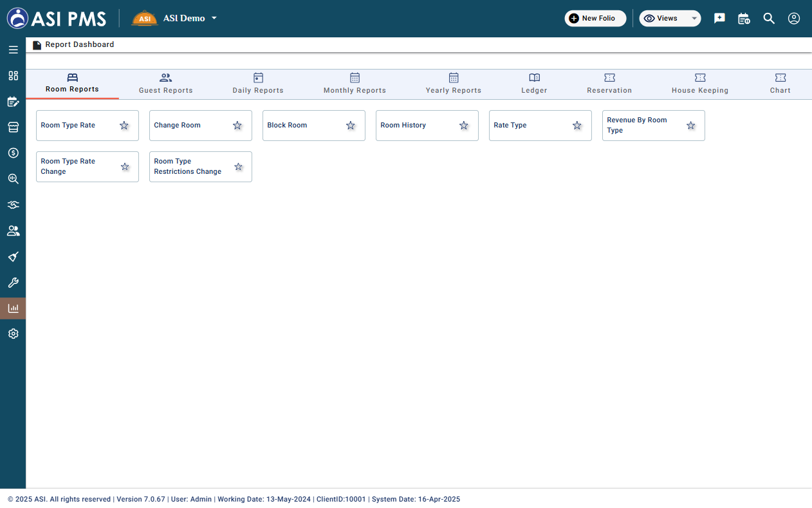Viewport: 812px width, 508px height.
Task: Click the ASI PMS logo
Action: (57, 19)
